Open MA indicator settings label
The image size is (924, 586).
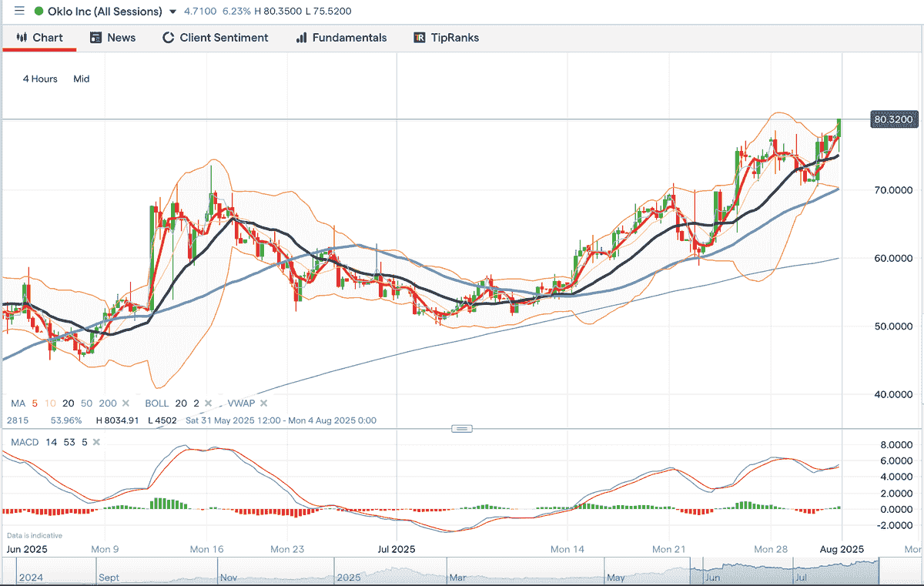point(17,403)
